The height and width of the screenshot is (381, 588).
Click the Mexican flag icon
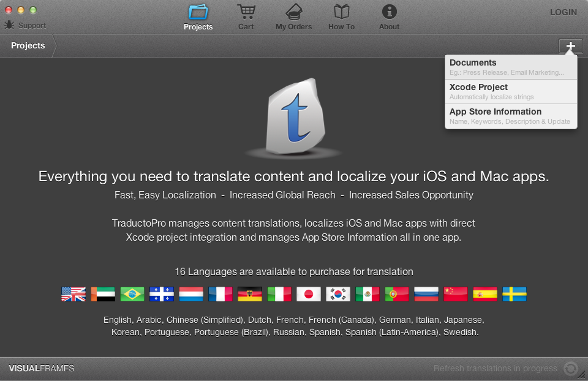(x=367, y=294)
